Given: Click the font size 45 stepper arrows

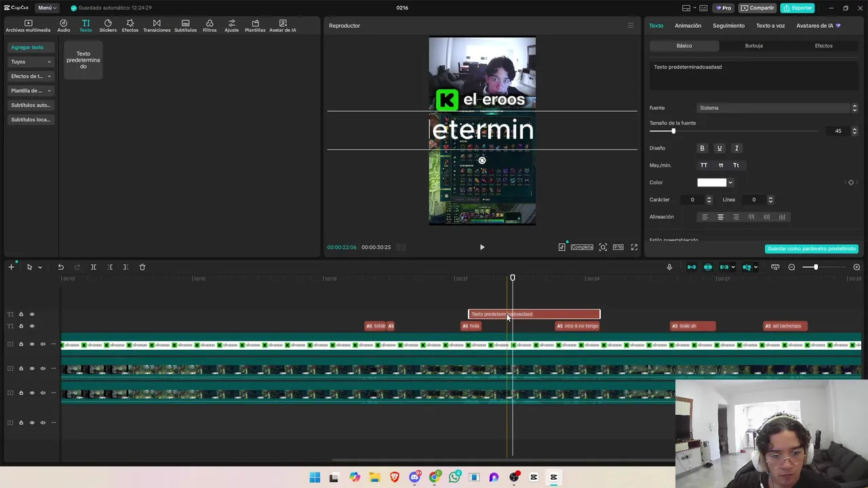Looking at the screenshot, I should tap(854, 131).
